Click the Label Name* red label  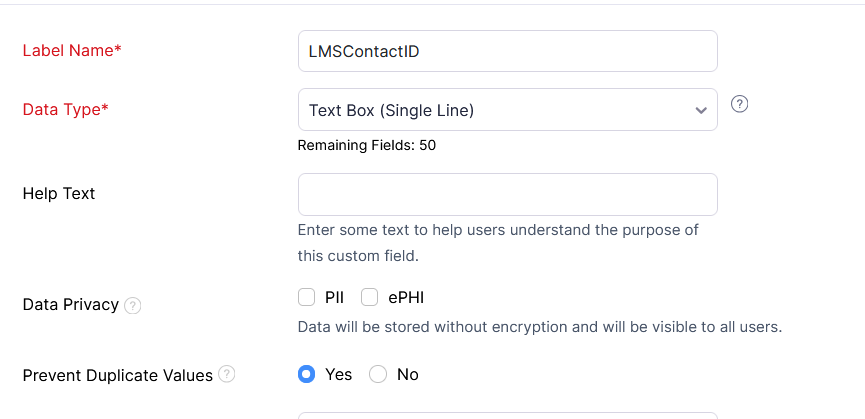72,50
